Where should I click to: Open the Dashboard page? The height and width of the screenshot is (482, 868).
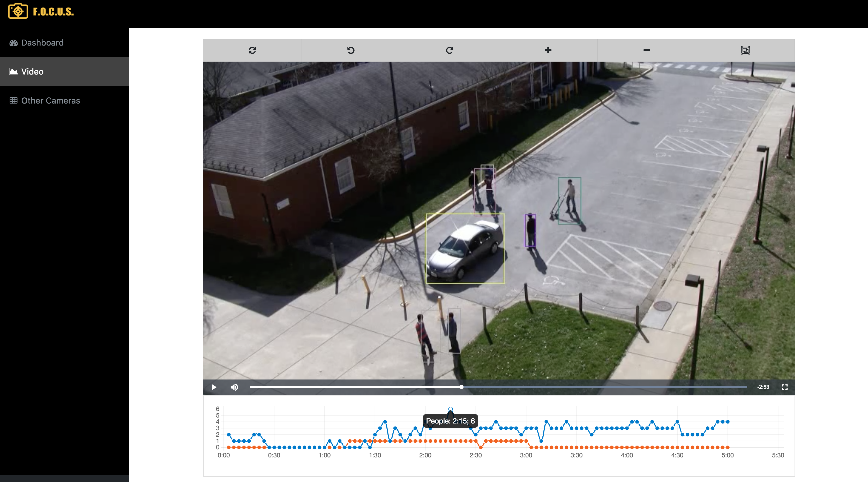[x=42, y=43]
